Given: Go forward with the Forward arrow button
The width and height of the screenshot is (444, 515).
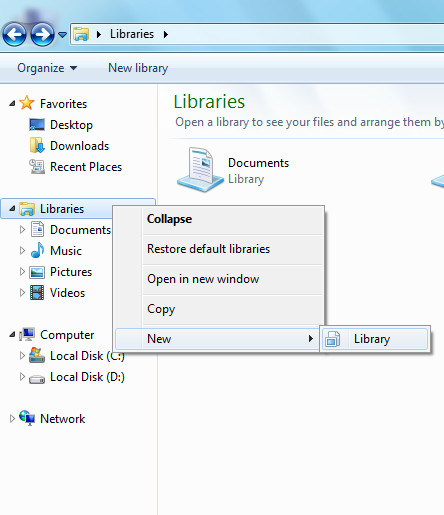Looking at the screenshot, I should (42, 34).
